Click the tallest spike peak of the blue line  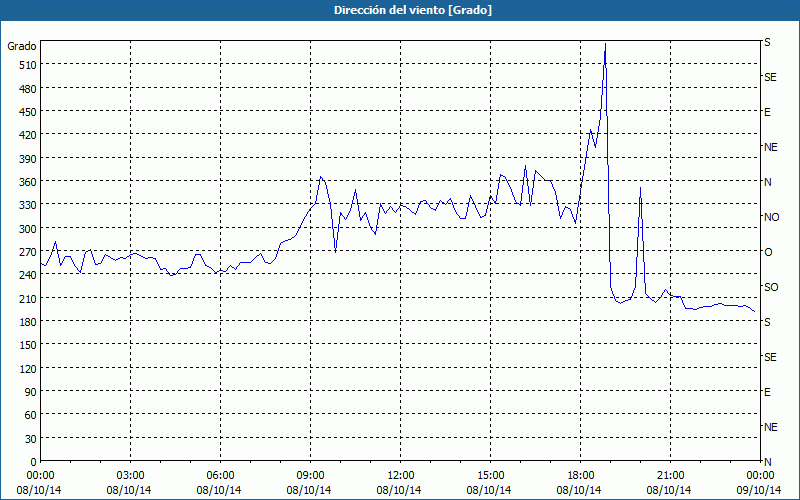tap(605, 44)
